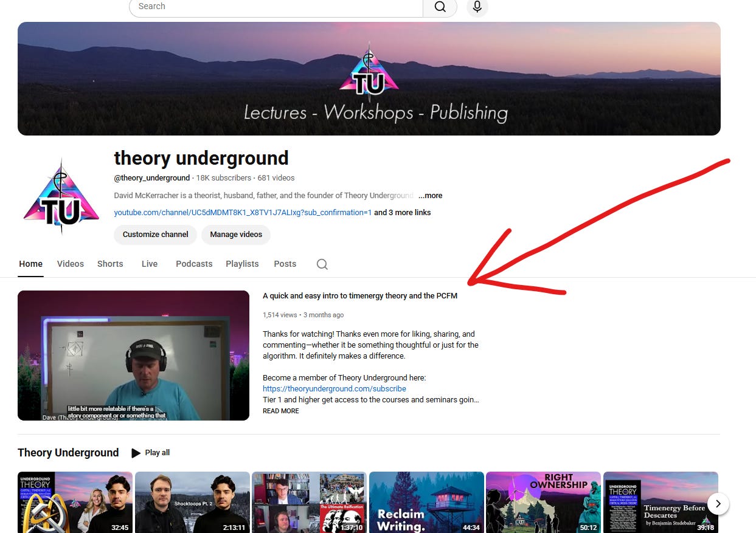The width and height of the screenshot is (756, 533).
Task: Open the Right Ownership video thumbnail
Action: pyautogui.click(x=543, y=502)
